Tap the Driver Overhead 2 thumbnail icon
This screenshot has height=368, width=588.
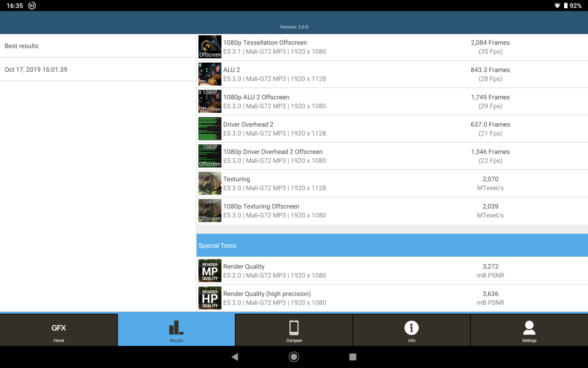210,129
